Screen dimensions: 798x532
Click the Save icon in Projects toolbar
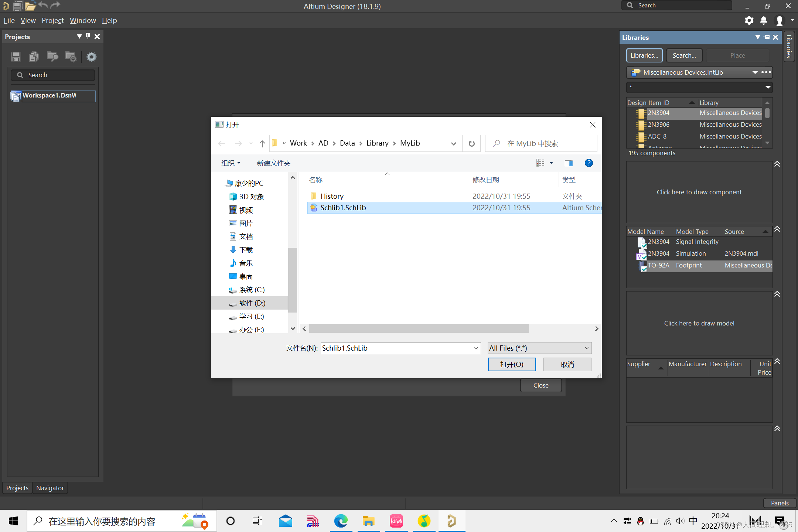16,57
